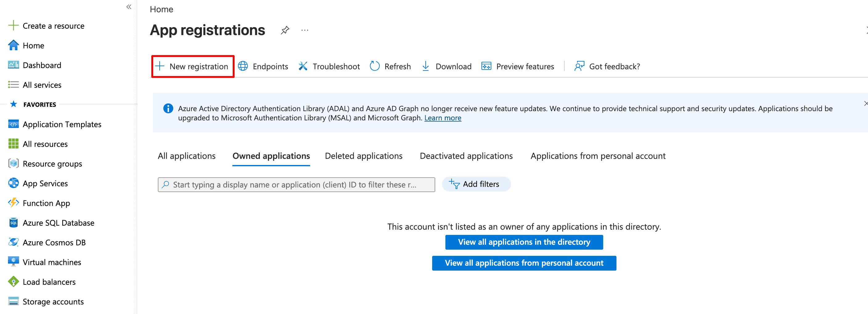Click the App registrations page title
The image size is (868, 314).
pos(207,30)
